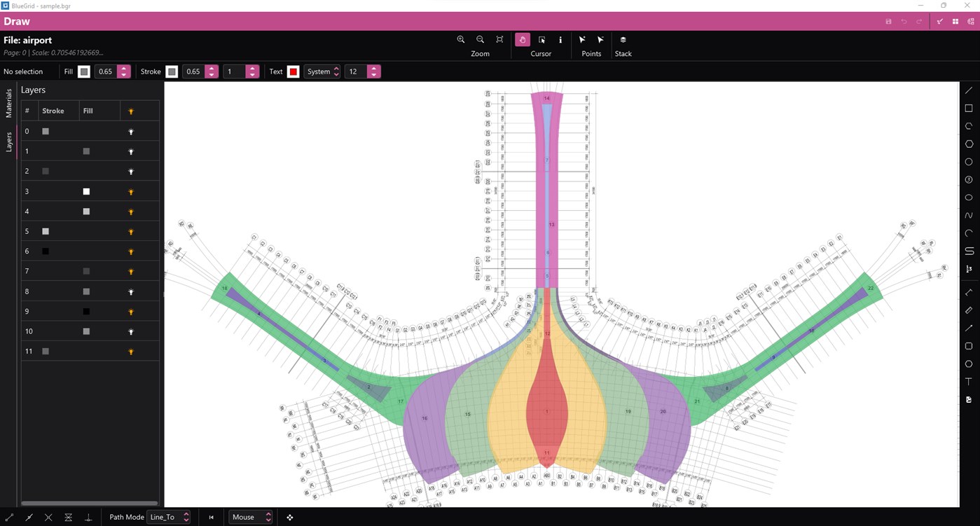Toggle visibility bulb for layer 3
This screenshot has height=526, width=980.
[130, 191]
